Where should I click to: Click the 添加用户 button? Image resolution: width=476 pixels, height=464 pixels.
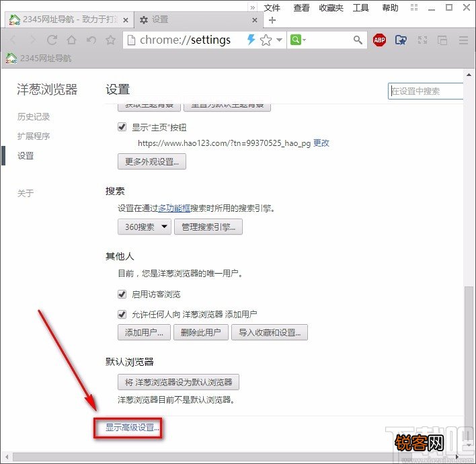point(144,332)
